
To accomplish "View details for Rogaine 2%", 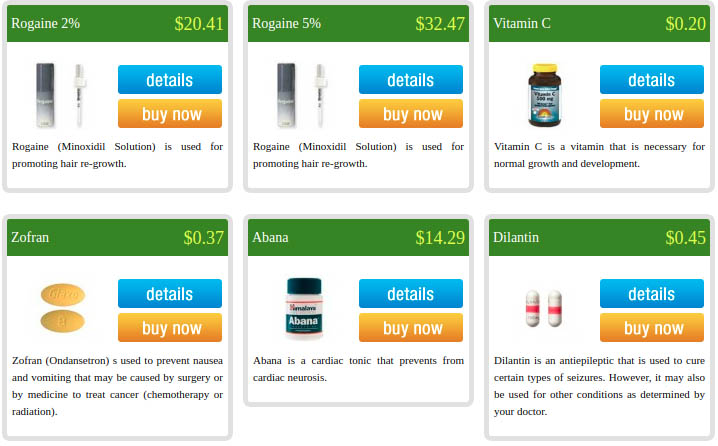I will click(x=170, y=80).
